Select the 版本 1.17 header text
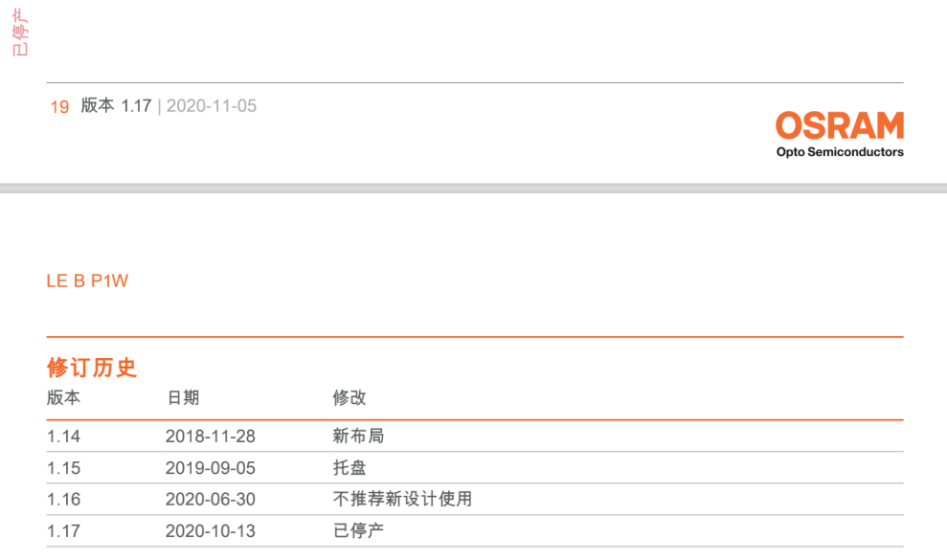The width and height of the screenshot is (947, 560). pyautogui.click(x=116, y=105)
